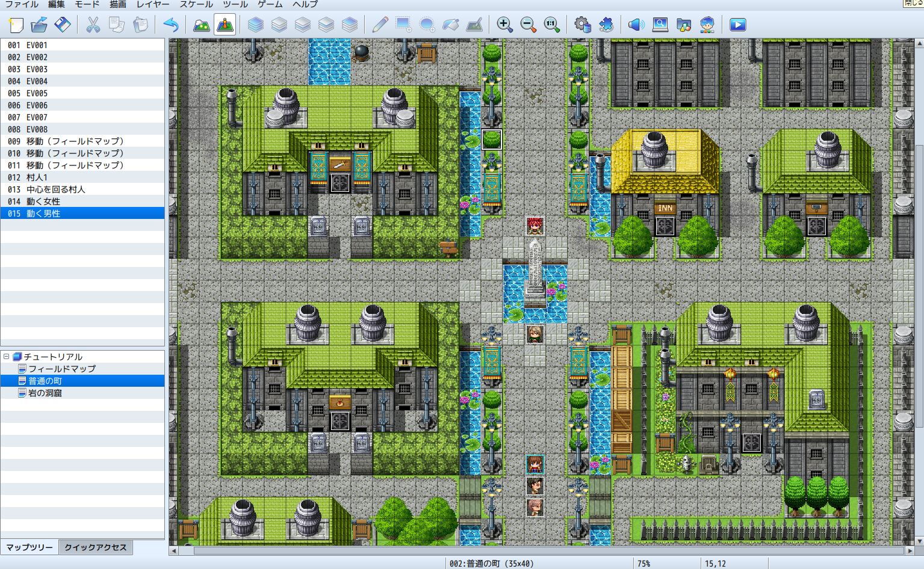Select event 012 村人1
The image size is (924, 569).
point(82,177)
